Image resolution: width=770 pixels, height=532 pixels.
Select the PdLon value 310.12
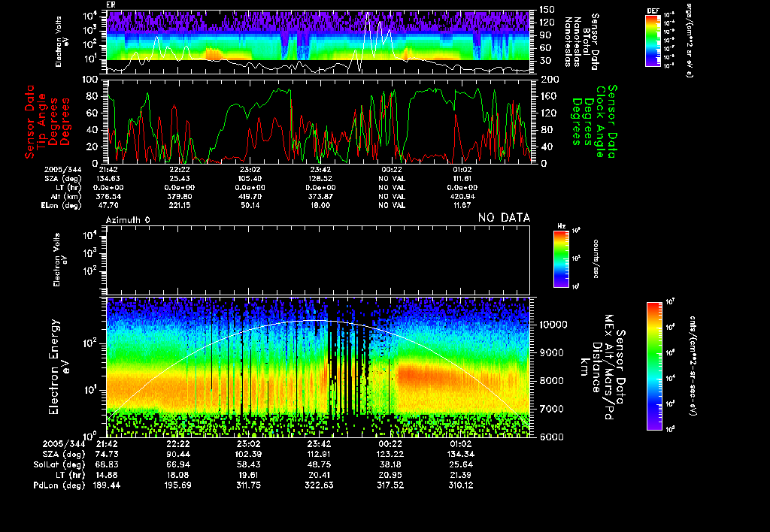pyautogui.click(x=461, y=485)
